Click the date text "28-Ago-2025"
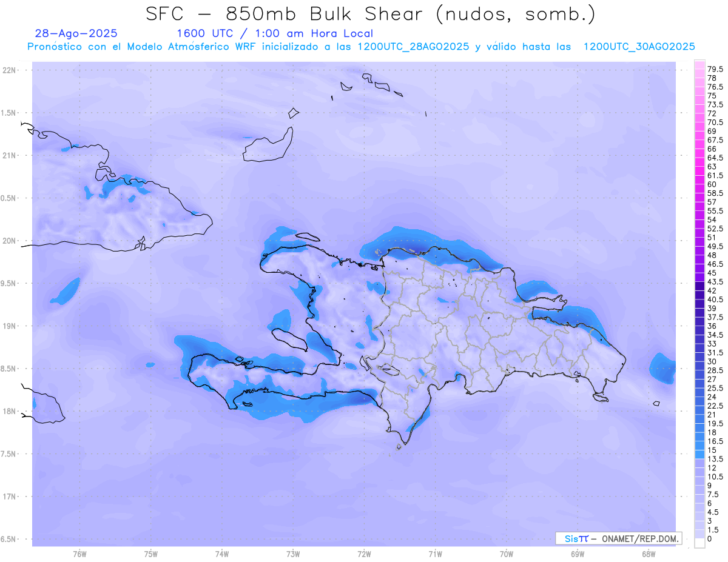The height and width of the screenshot is (562, 728). click(76, 33)
